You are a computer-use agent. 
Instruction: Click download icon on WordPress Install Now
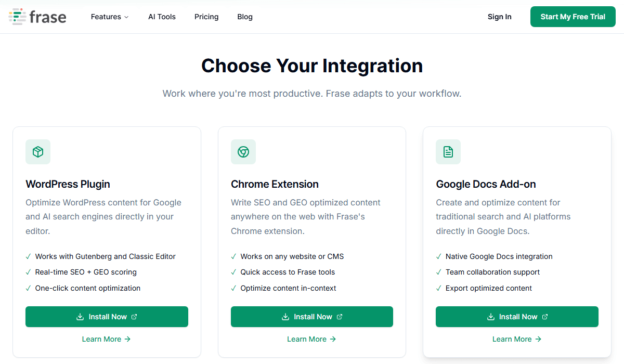tap(80, 317)
